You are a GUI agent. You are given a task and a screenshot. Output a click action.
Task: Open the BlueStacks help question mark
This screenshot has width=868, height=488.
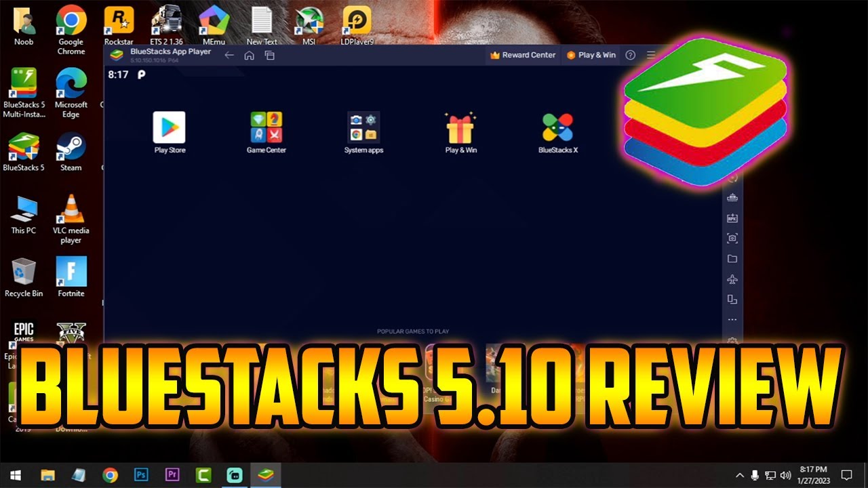pyautogui.click(x=631, y=55)
